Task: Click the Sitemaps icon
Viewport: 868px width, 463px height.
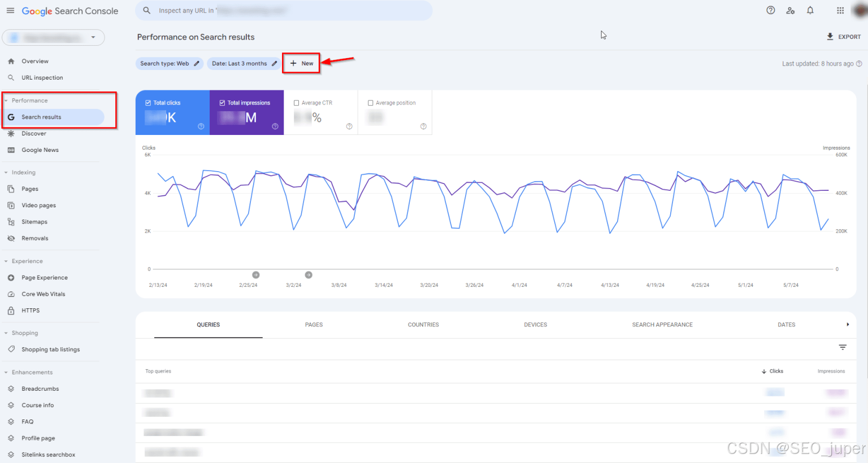Action: [x=11, y=222]
